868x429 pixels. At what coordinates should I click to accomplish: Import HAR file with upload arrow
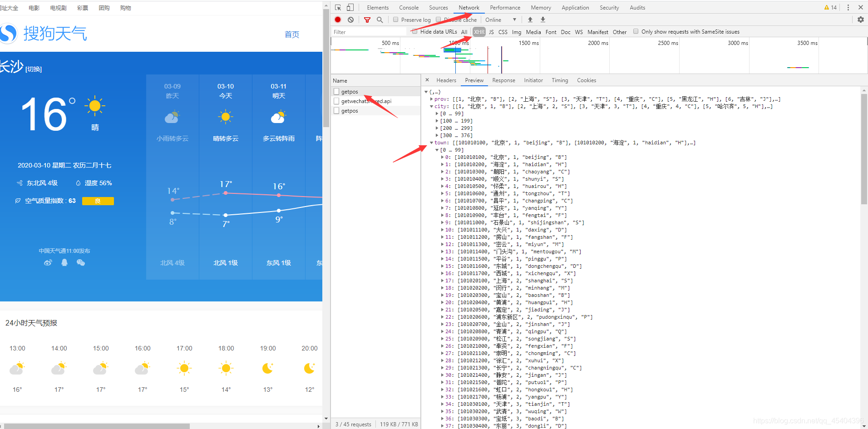click(530, 20)
